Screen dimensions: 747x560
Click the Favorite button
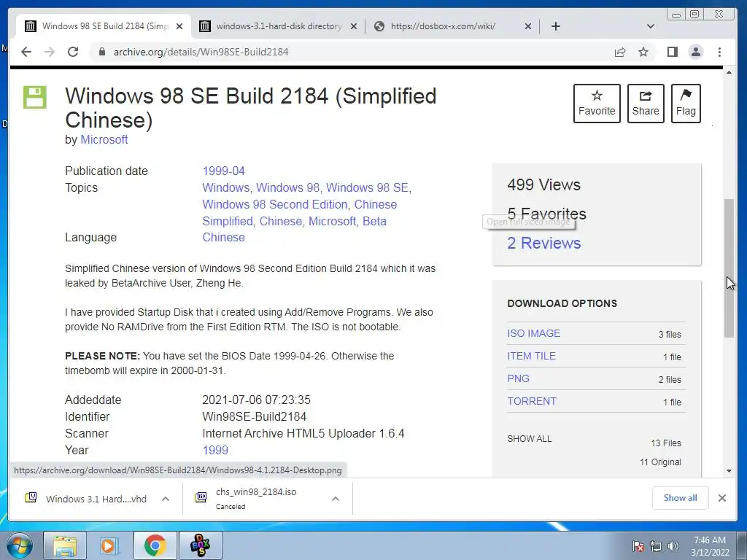(x=597, y=104)
